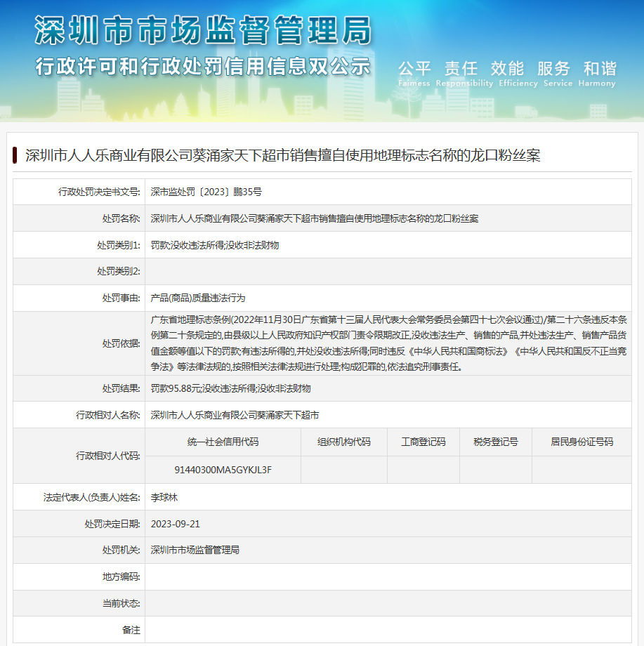This screenshot has width=644, height=646.
Task: Click the 服务 Service slogan text
Action: point(554,74)
